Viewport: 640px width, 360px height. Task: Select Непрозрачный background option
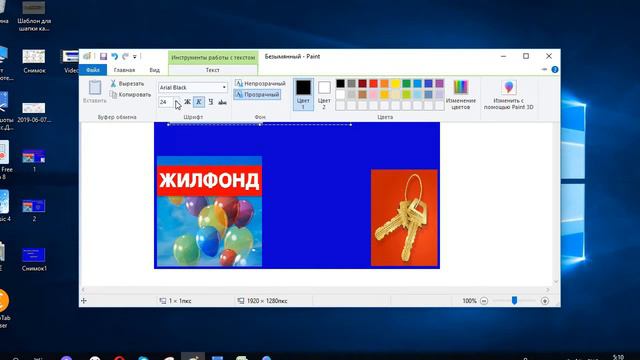point(260,83)
